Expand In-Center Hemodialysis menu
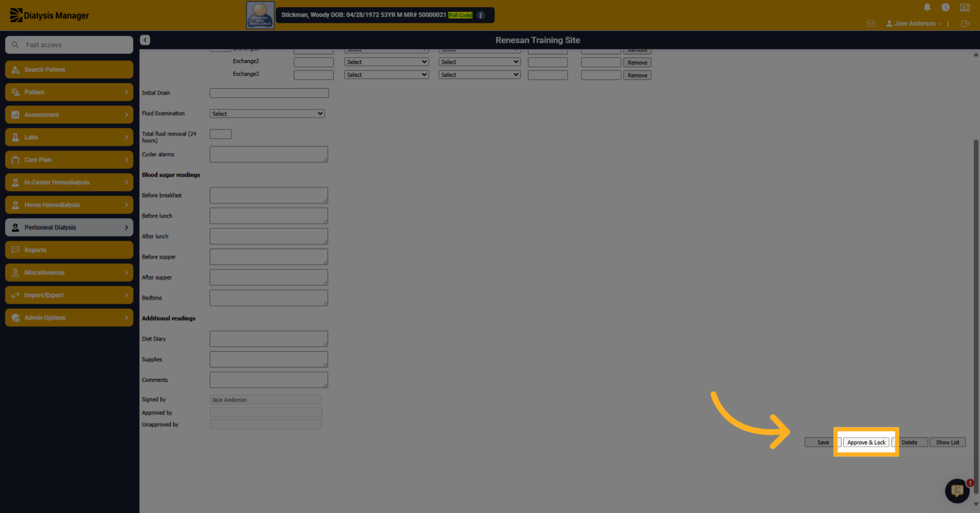Image resolution: width=980 pixels, height=513 pixels. click(69, 182)
